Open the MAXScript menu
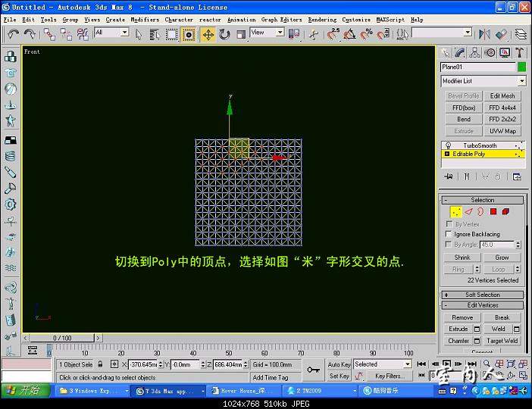The height and width of the screenshot is (409, 532). point(390,20)
